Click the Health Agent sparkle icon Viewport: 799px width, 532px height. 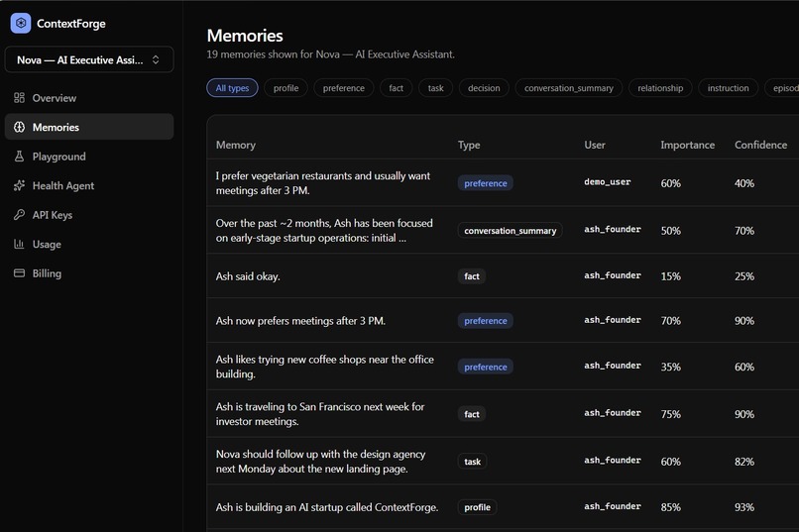point(20,185)
